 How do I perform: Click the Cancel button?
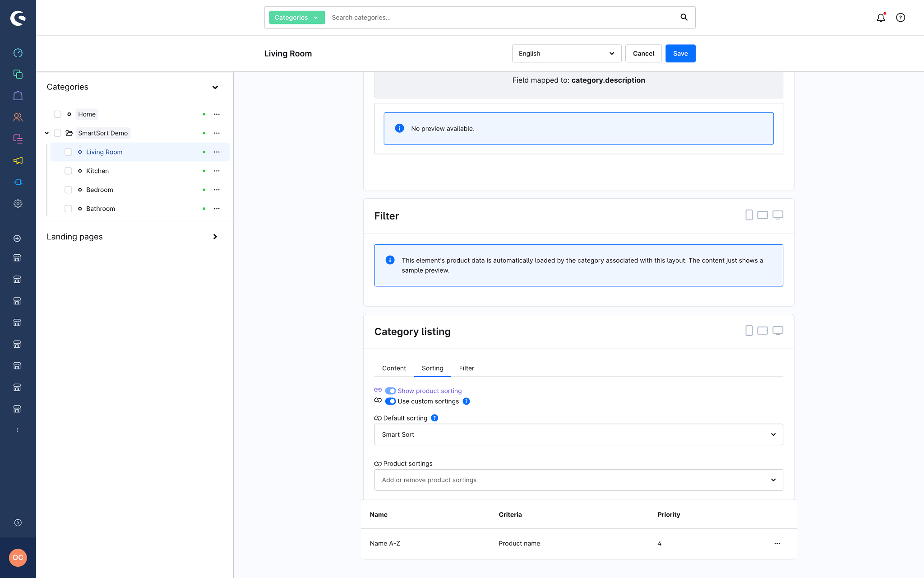pos(643,53)
